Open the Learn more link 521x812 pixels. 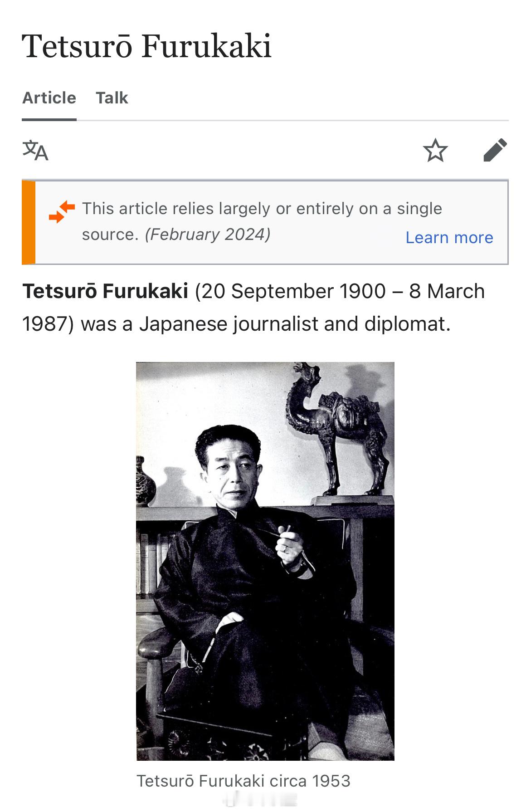449,237
